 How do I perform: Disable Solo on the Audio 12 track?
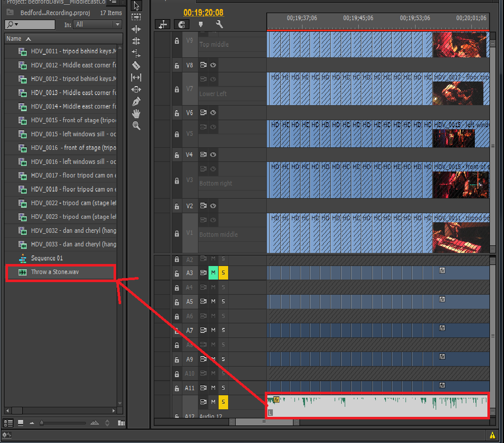point(223,402)
